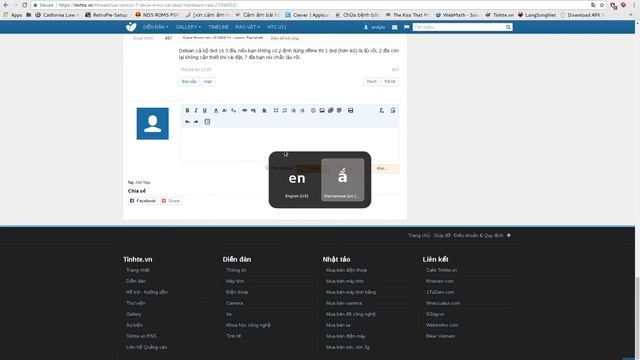This screenshot has height=360, width=640.
Task: Open the RetroPie-Setup bookmark
Action: [106, 15]
